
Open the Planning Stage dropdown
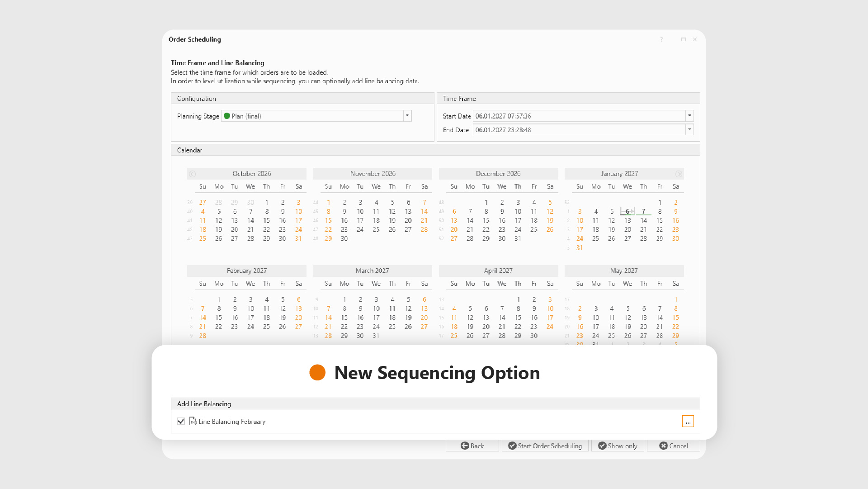point(407,116)
